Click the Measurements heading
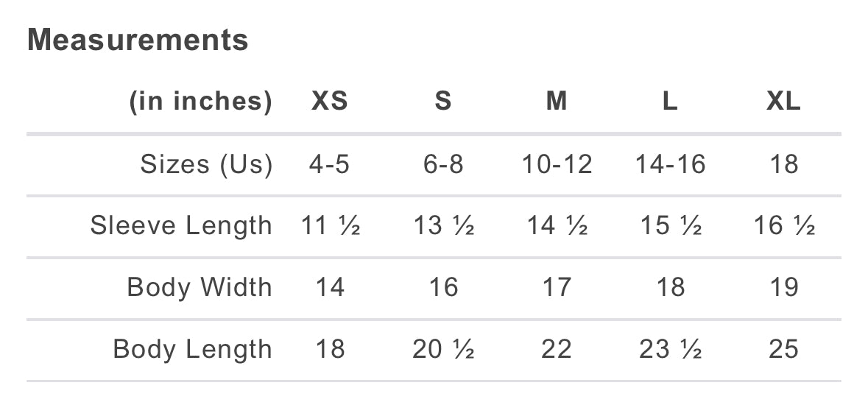 coord(138,40)
